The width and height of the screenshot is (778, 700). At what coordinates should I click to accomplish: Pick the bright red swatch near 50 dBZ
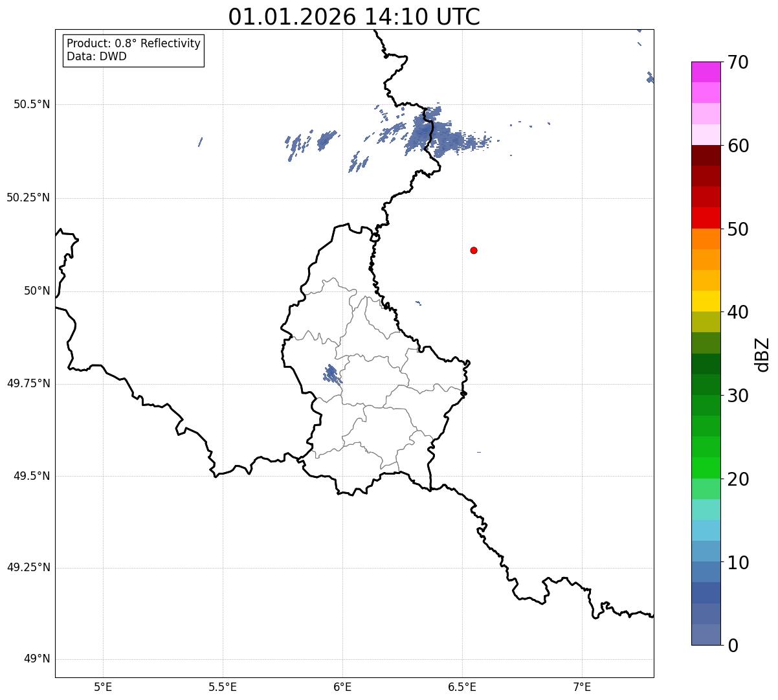coord(706,218)
